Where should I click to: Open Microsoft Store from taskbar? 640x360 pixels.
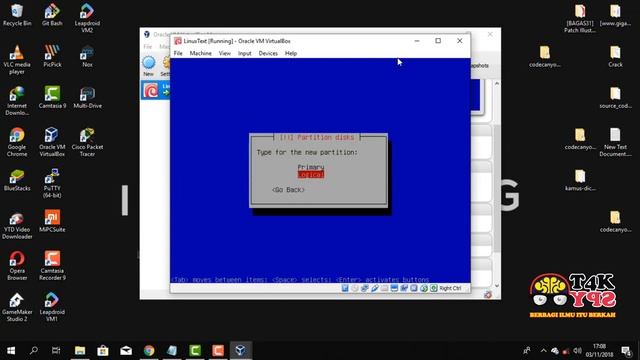tap(103, 351)
